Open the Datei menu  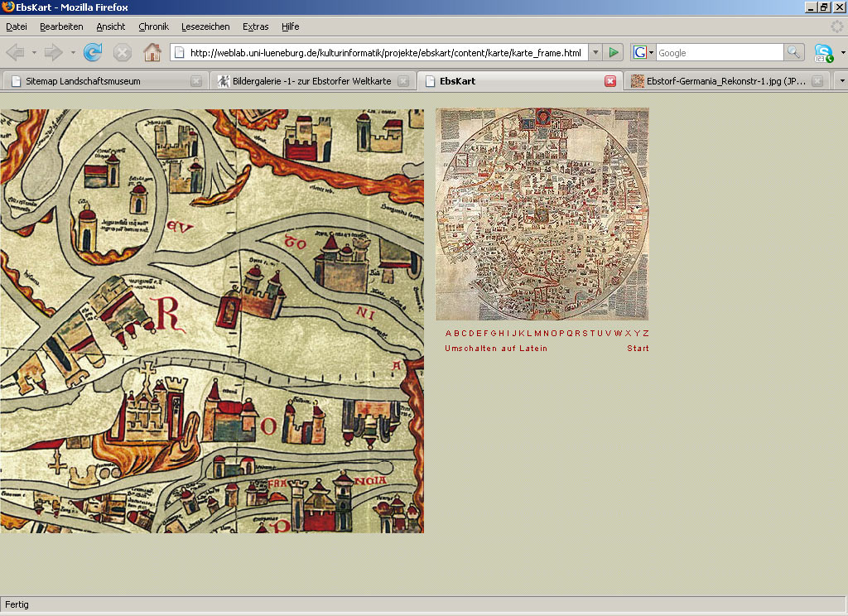[x=17, y=26]
